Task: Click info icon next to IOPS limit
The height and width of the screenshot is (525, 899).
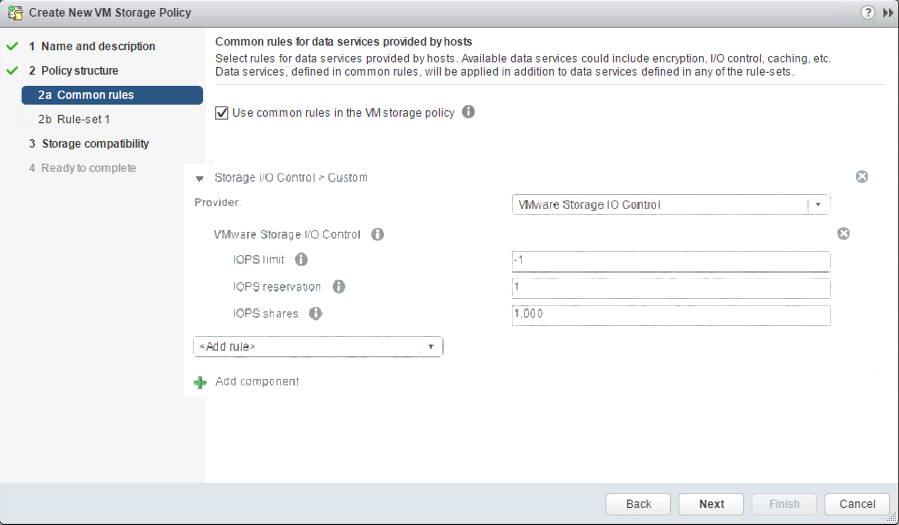Action: 301,260
